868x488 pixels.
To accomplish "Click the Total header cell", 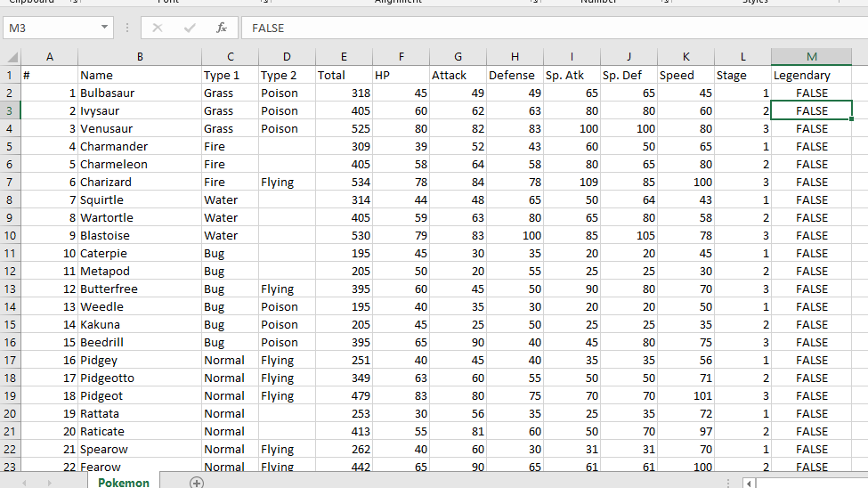I will (x=344, y=75).
